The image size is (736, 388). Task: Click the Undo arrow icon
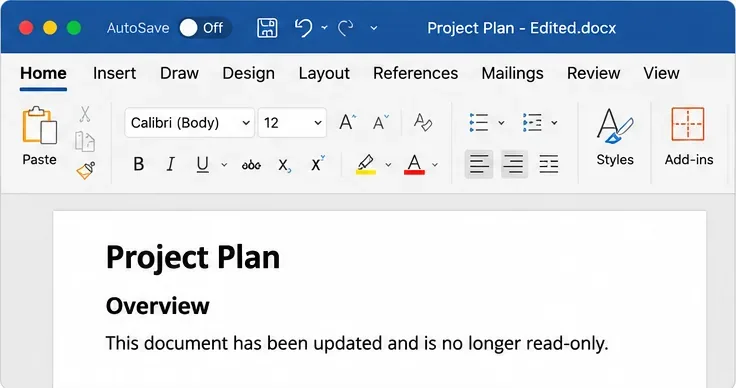[x=303, y=28]
